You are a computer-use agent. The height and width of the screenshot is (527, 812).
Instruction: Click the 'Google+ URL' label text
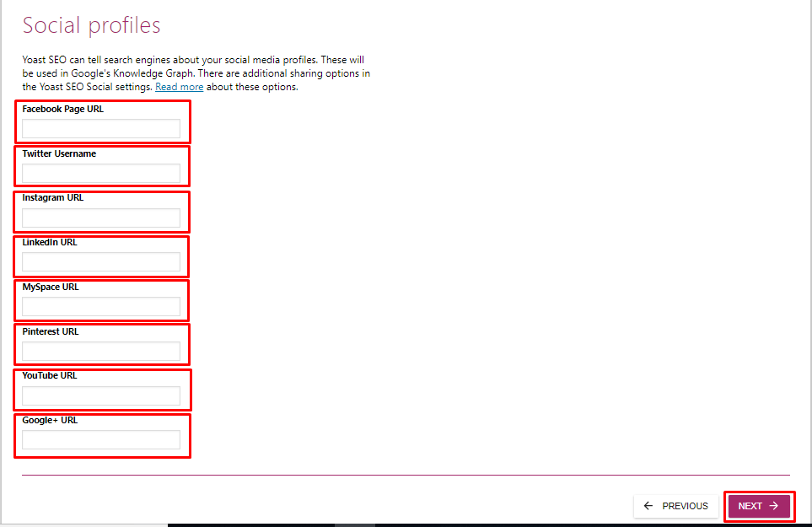tap(50, 420)
